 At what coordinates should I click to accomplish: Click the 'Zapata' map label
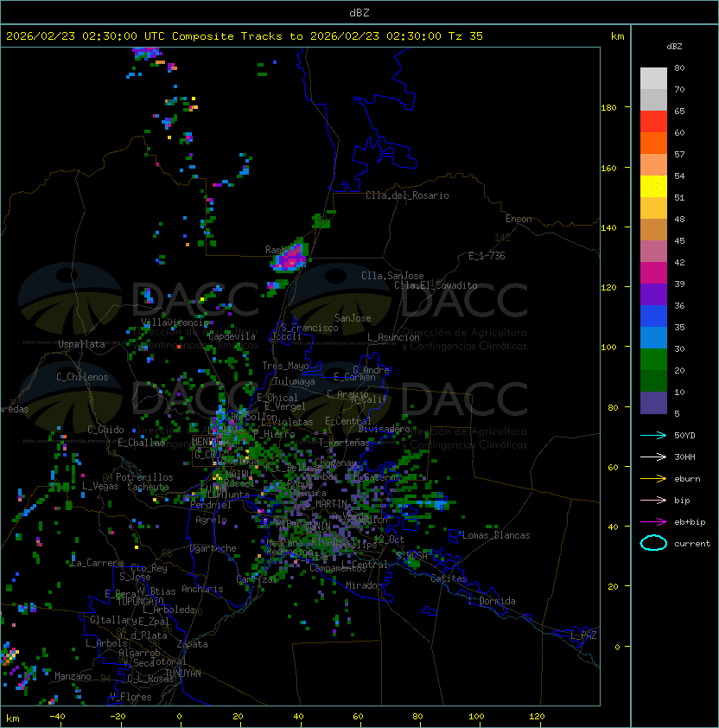[192, 644]
